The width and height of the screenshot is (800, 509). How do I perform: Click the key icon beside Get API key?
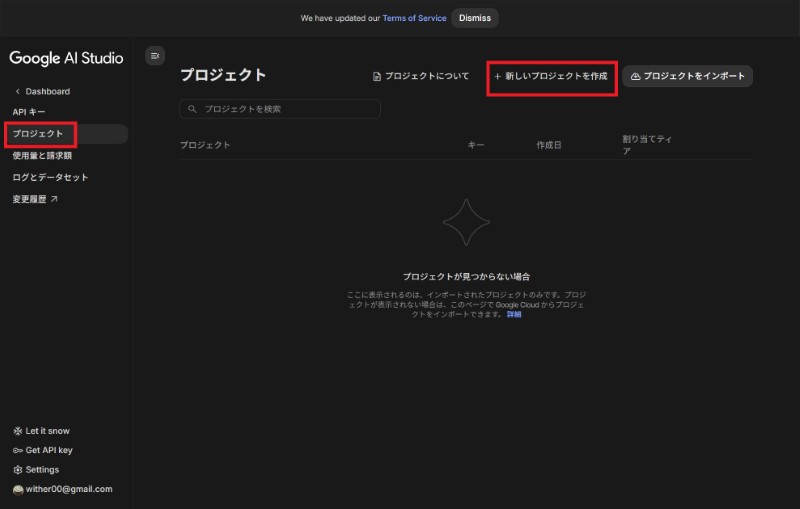pos(18,450)
